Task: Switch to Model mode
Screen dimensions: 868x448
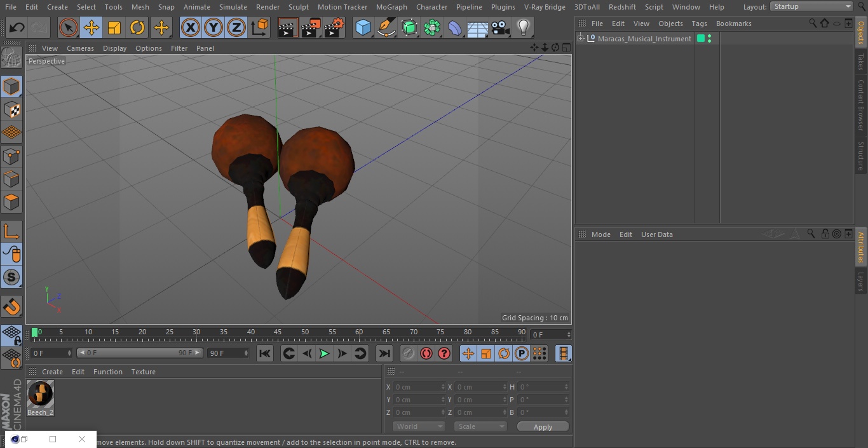Action: [x=11, y=86]
